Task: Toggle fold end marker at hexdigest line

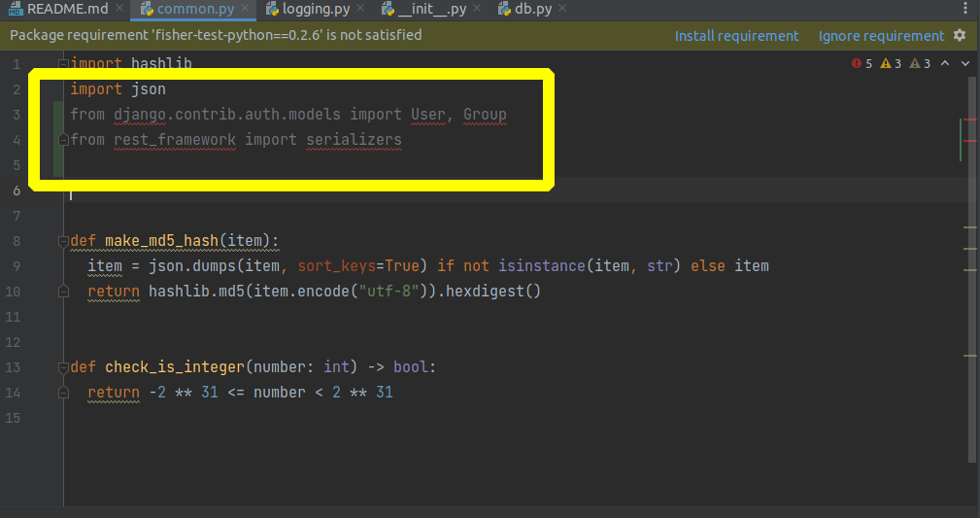Action: point(63,292)
